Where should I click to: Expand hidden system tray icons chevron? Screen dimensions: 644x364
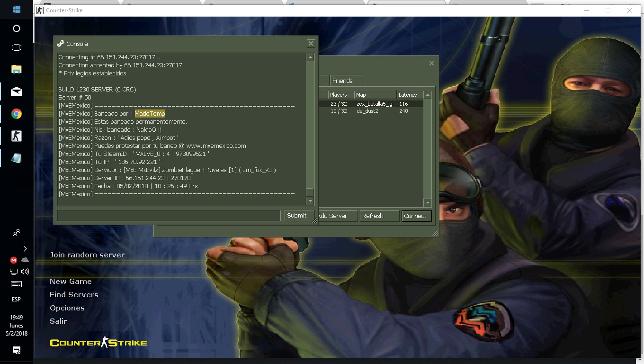25,248
